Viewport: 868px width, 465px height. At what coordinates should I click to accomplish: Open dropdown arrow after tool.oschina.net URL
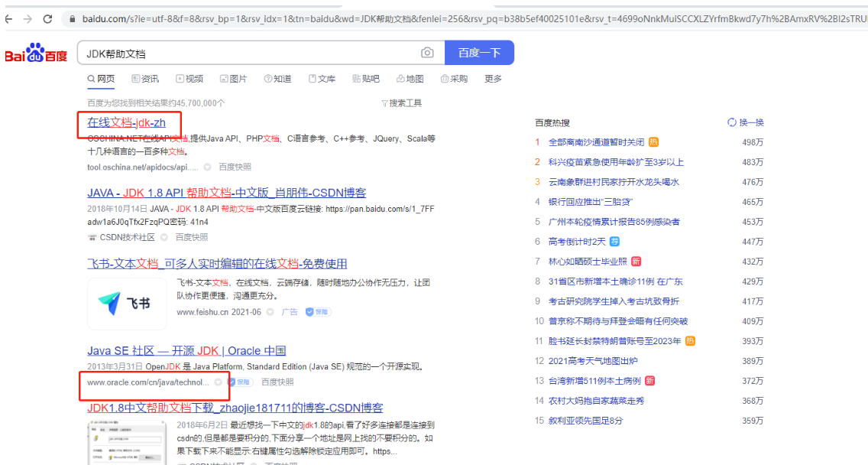coord(207,167)
